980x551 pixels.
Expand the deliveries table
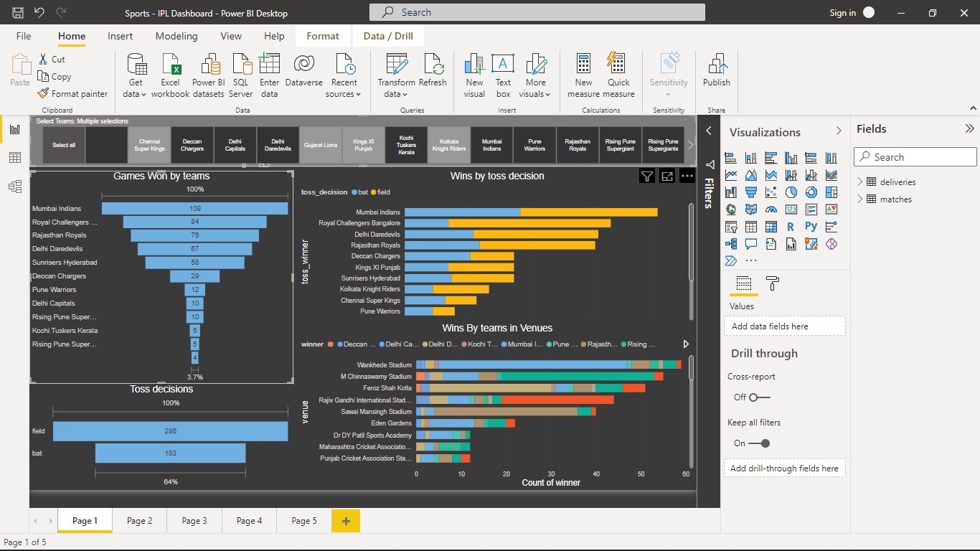pos(859,182)
